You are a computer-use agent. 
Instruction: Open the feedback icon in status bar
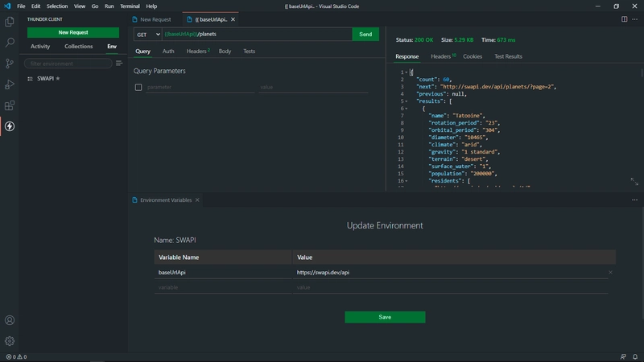coord(623,356)
